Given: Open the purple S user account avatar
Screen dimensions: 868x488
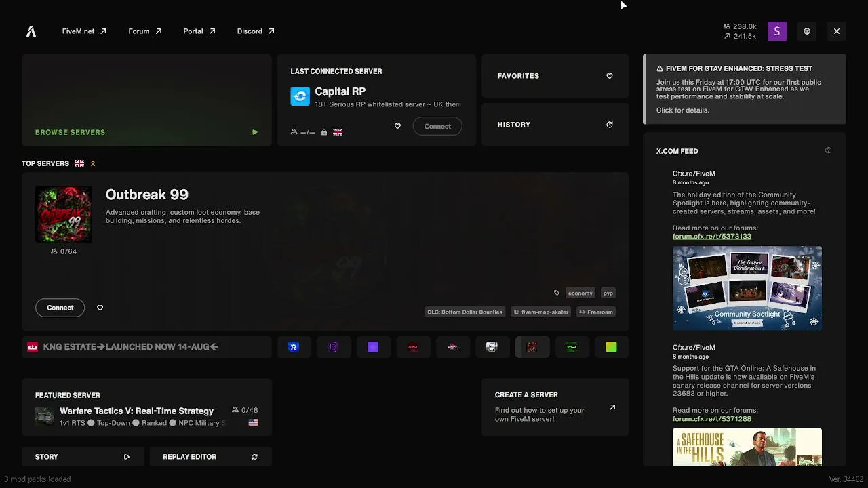Looking at the screenshot, I should [x=777, y=31].
